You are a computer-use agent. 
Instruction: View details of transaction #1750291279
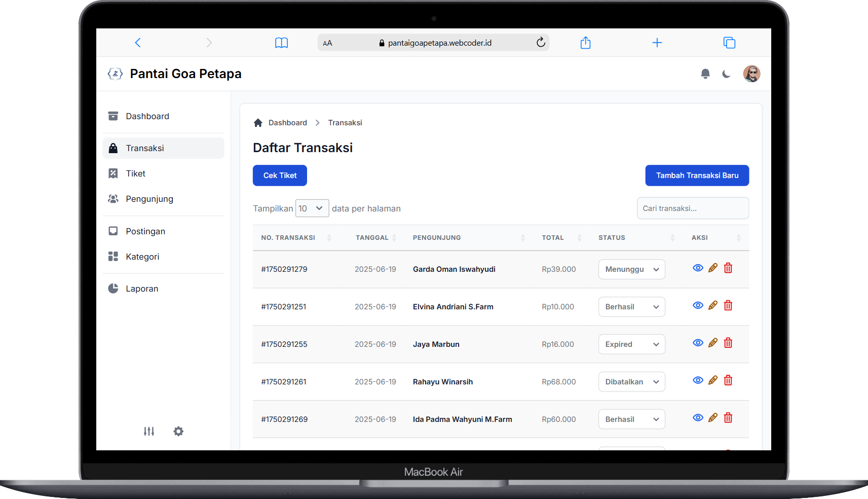(698, 268)
